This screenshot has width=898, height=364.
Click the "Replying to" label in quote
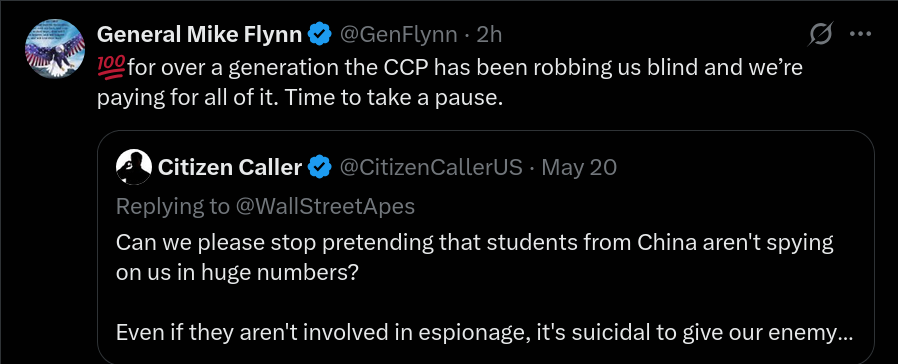click(172, 206)
